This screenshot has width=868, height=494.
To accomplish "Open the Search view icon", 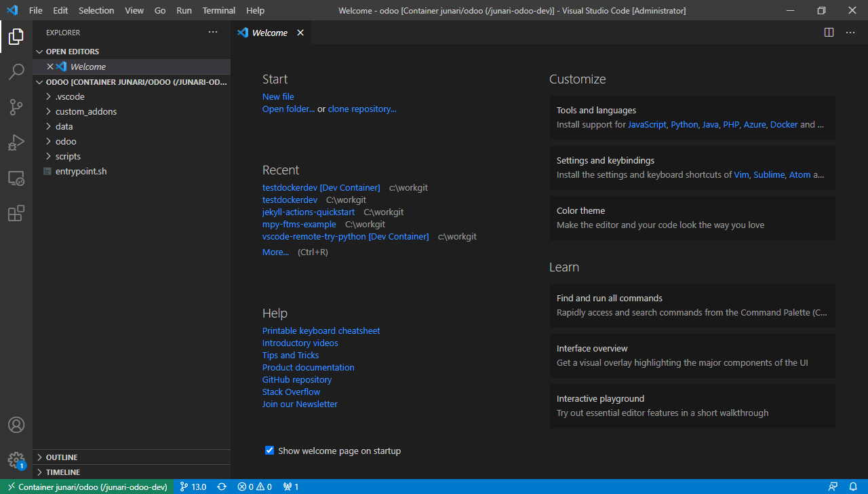I will click(x=16, y=72).
